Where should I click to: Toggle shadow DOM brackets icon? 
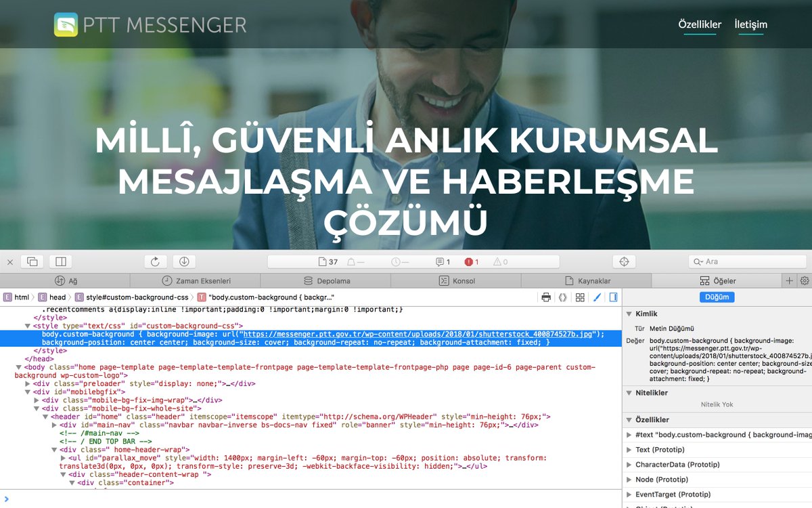(563, 297)
